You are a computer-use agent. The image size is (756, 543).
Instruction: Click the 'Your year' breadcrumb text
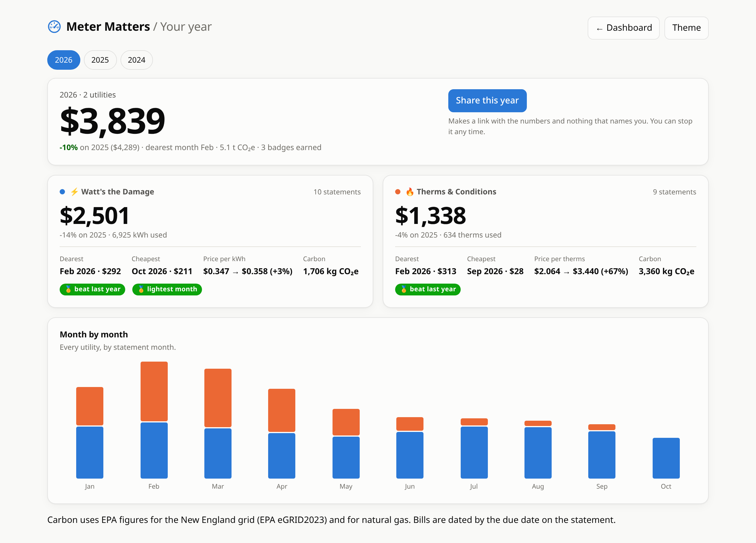[x=186, y=27]
